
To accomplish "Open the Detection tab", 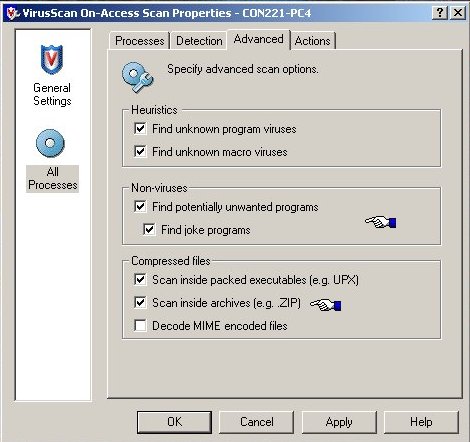I will click(199, 41).
